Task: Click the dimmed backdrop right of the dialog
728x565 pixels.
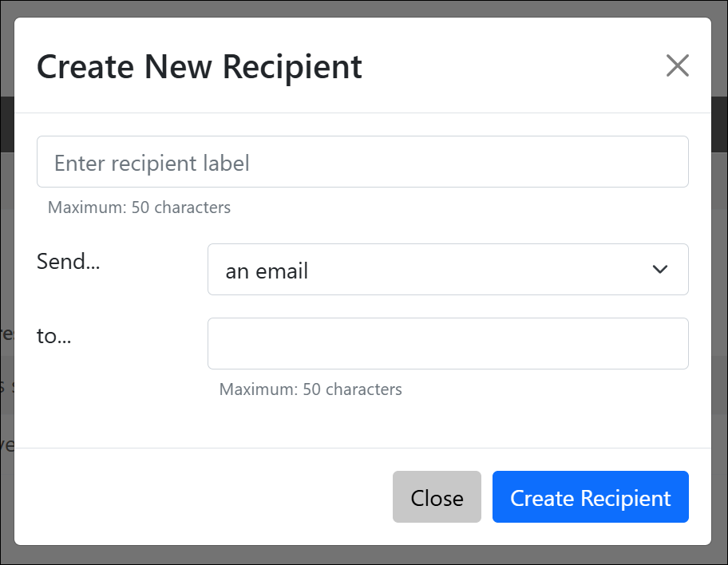Action: click(719, 319)
